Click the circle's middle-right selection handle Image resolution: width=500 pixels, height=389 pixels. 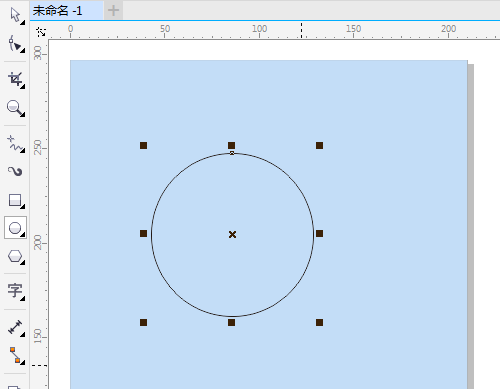tap(319, 233)
